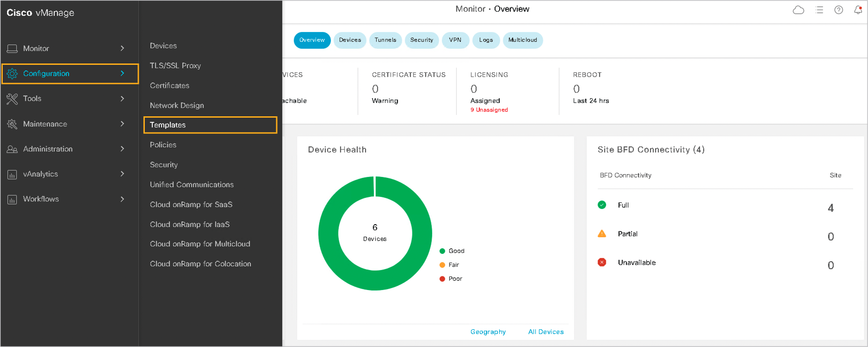Click the Configuration gear icon
868x347 pixels.
pyautogui.click(x=12, y=74)
